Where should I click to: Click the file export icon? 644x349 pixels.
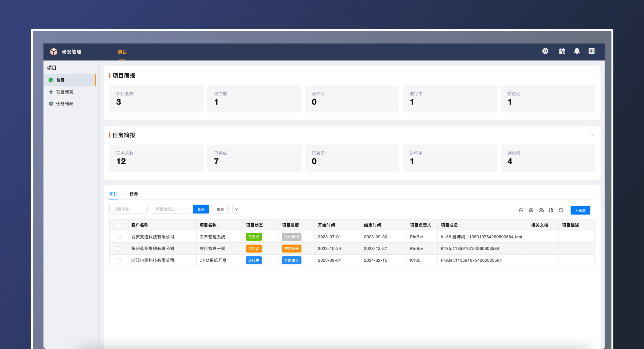pos(551,210)
